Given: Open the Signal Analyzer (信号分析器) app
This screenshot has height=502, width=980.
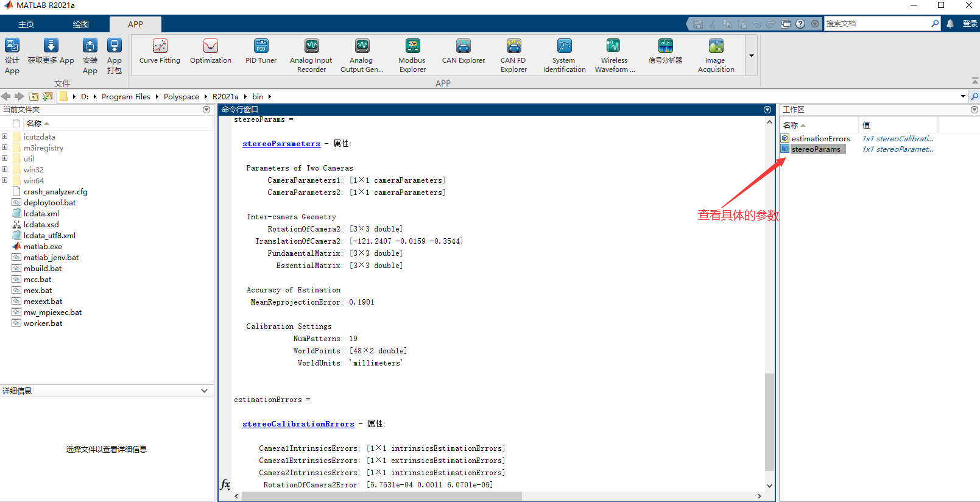Looking at the screenshot, I should [x=665, y=52].
